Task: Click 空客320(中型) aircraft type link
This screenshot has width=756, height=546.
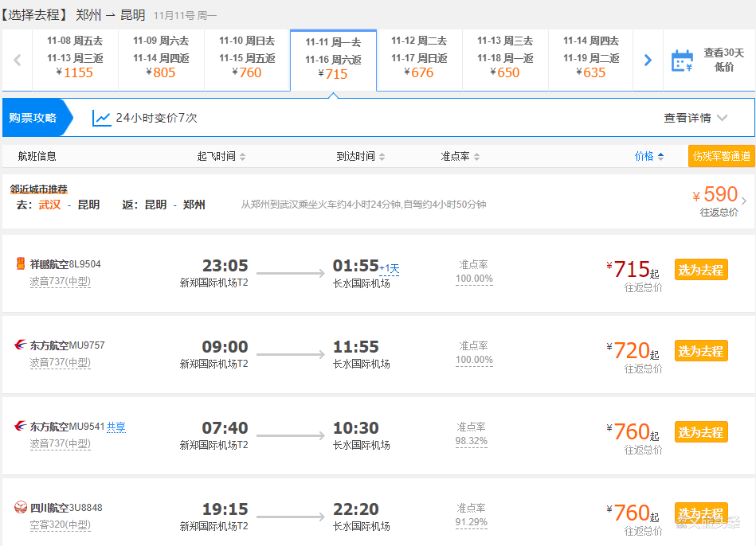Action: (61, 525)
